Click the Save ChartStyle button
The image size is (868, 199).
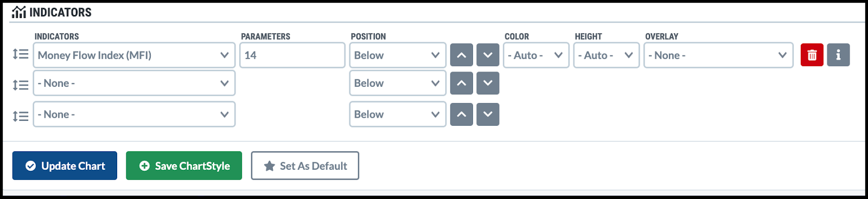pos(184,166)
